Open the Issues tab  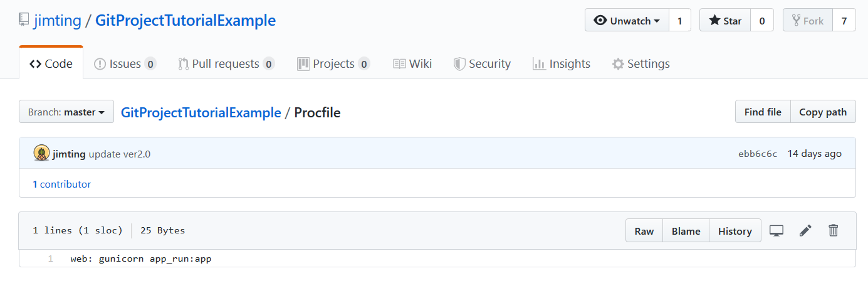125,63
